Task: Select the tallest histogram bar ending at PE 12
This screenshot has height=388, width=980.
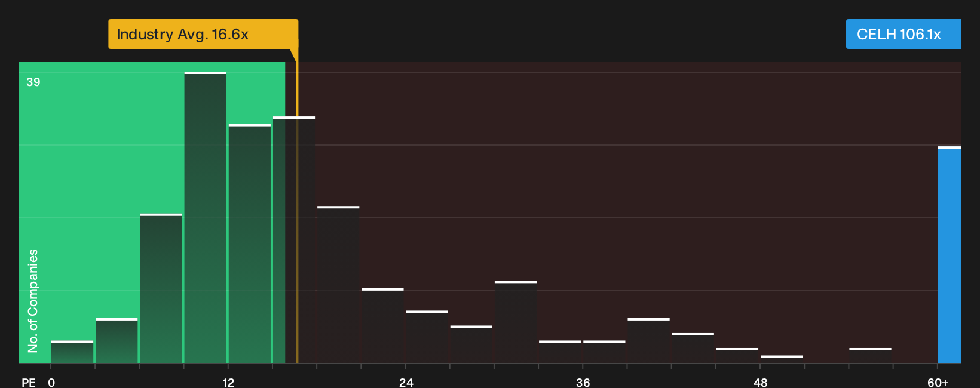Action: 206,218
